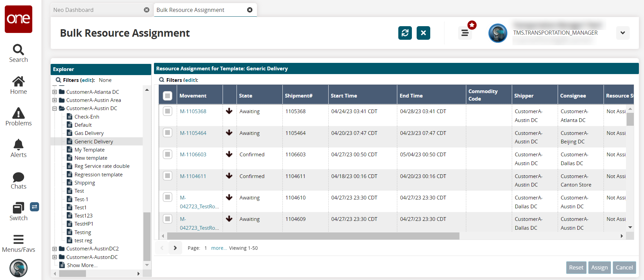Check the M-1105464 row checkbox
This screenshot has height=280, width=644.
(168, 133)
